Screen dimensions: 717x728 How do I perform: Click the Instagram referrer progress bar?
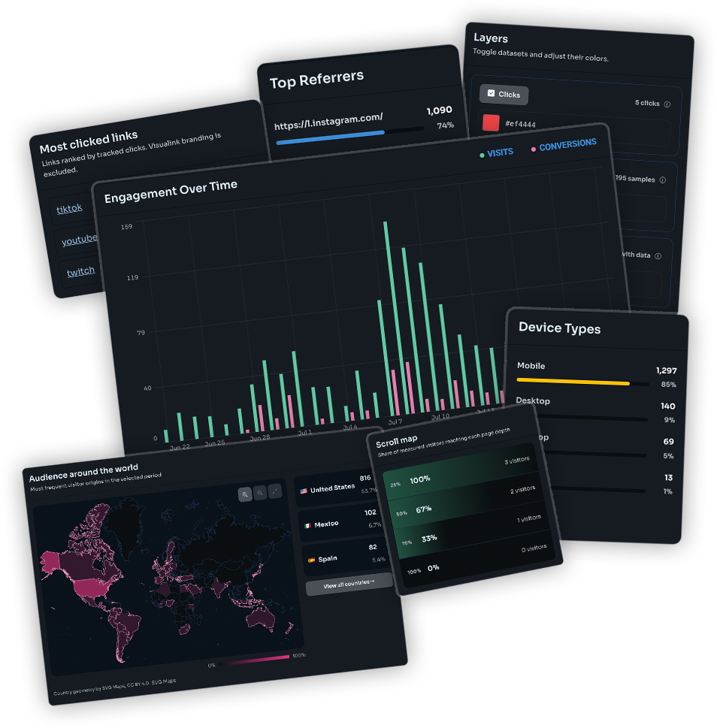click(x=349, y=135)
